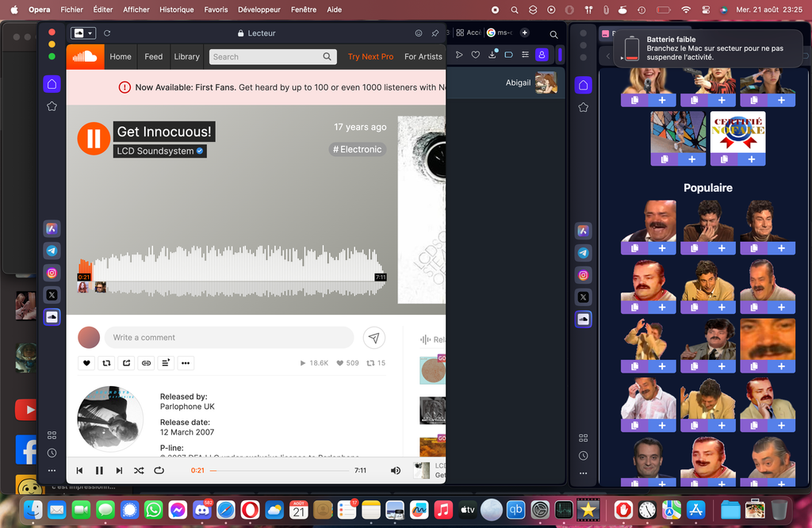The width and height of the screenshot is (812, 528).
Task: Open the tab search magnifier in Opera
Action: (x=553, y=34)
